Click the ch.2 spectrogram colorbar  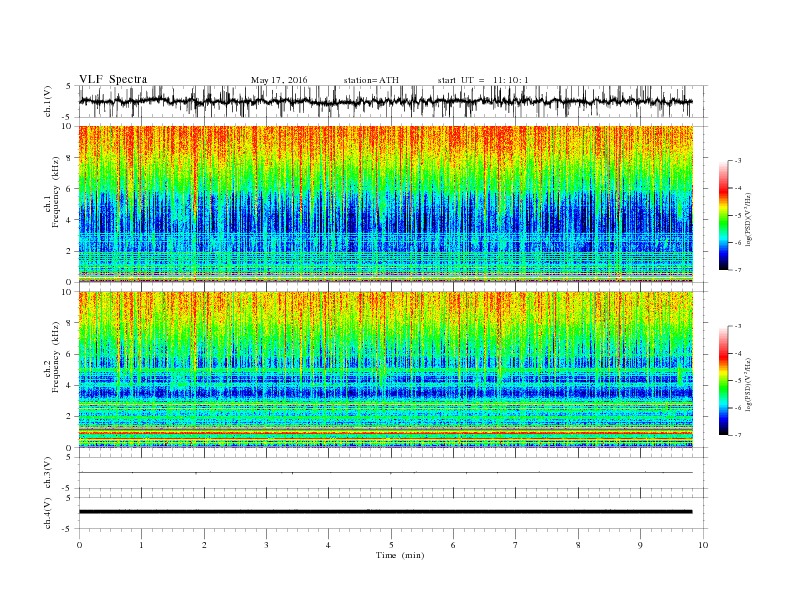click(x=723, y=380)
